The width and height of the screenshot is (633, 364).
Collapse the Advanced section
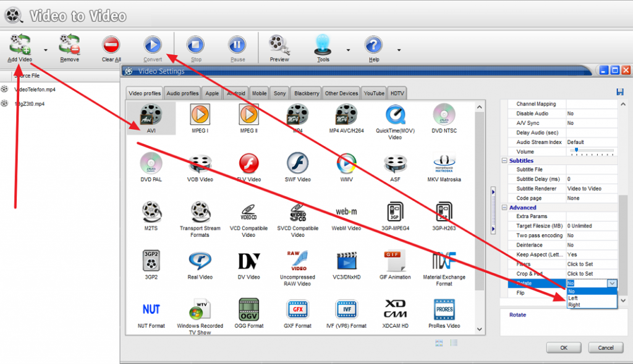[x=504, y=208]
